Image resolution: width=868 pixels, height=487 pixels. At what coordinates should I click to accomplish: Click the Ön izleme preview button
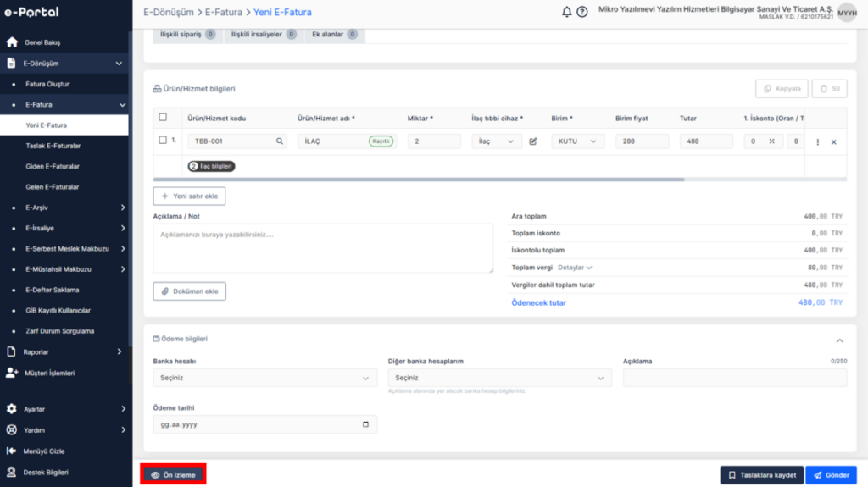tap(173, 475)
